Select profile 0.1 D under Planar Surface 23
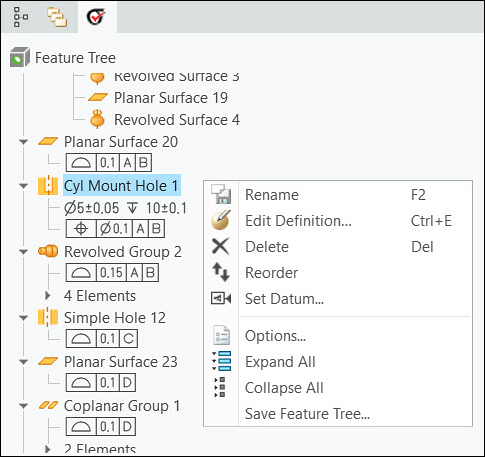 101,383
